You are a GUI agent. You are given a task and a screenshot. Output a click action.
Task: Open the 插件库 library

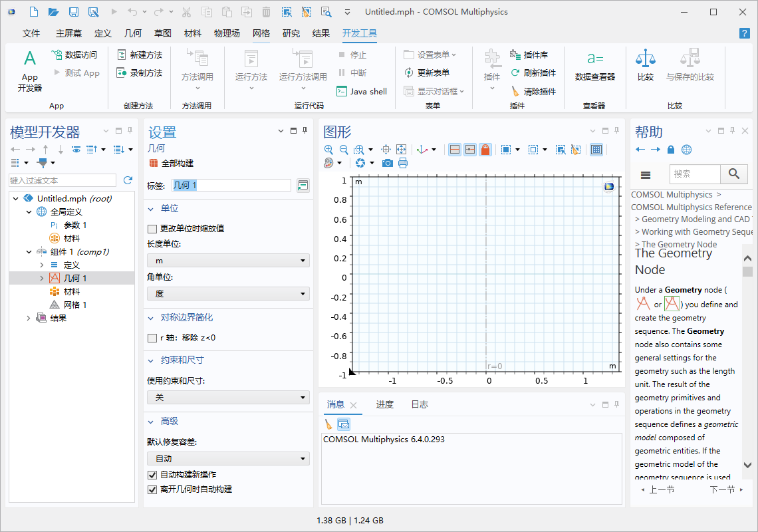point(529,55)
